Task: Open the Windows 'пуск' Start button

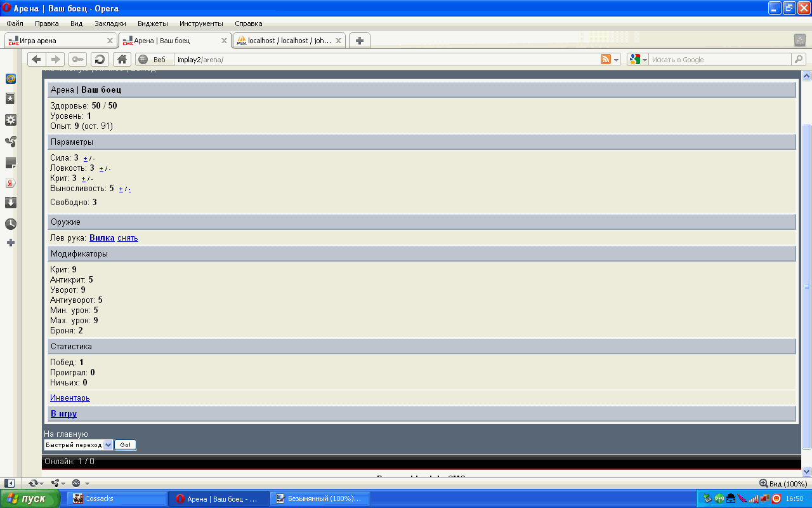Action: (30, 498)
